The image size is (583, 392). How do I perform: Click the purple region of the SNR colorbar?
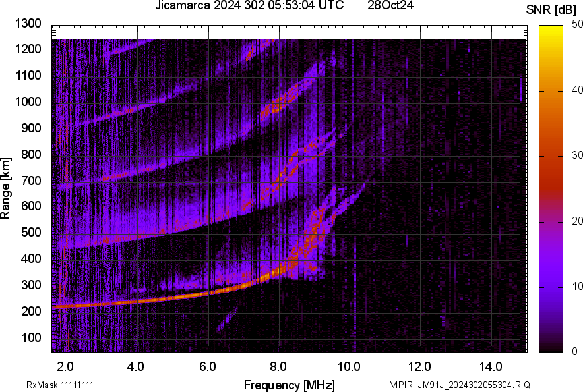coord(551,256)
